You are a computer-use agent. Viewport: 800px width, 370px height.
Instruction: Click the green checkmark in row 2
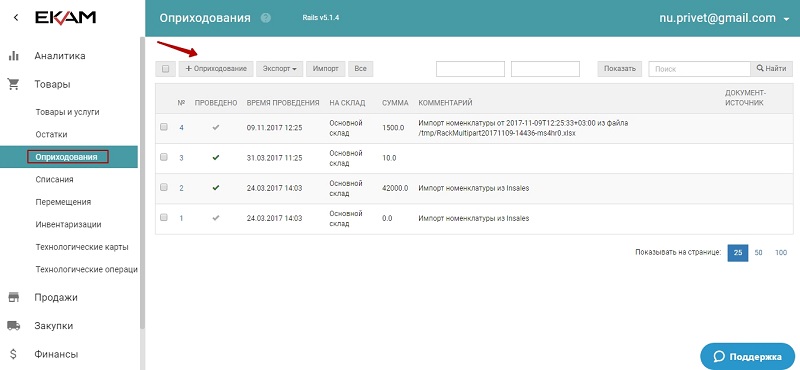click(216, 188)
